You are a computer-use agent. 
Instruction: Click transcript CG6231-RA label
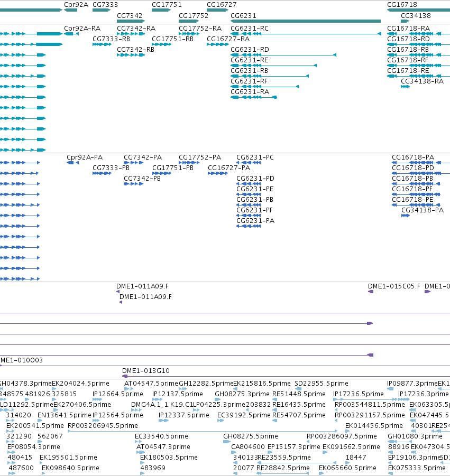pyautogui.click(x=250, y=92)
